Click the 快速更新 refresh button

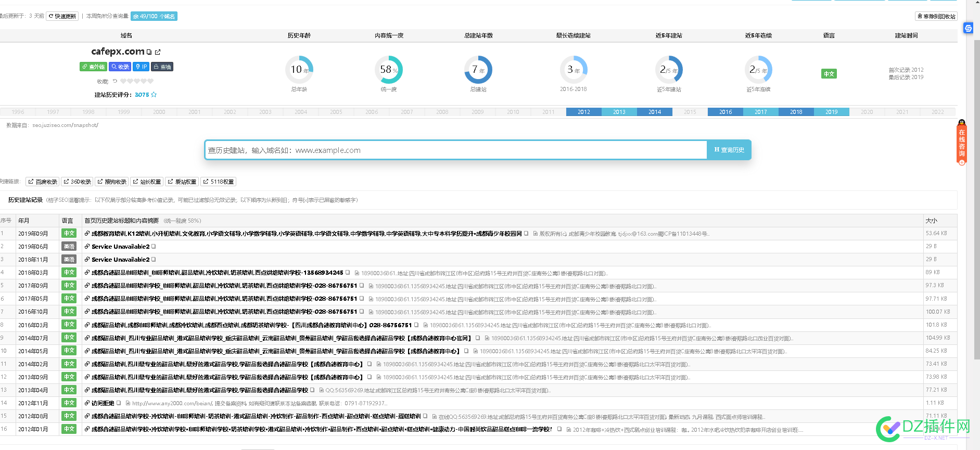(x=62, y=16)
